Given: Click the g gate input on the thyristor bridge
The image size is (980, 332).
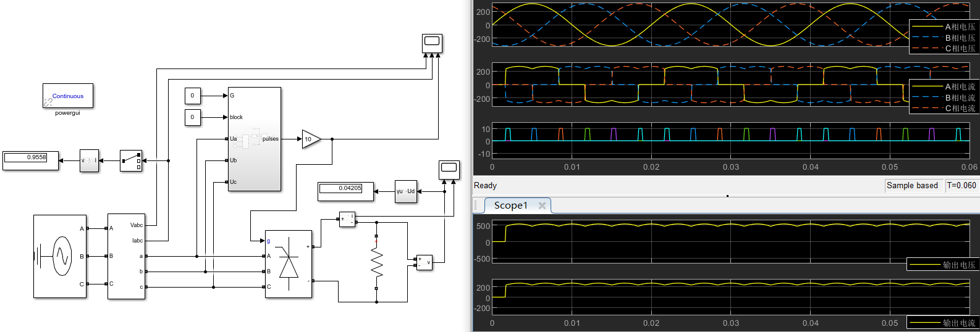Looking at the screenshot, I should tap(268, 241).
